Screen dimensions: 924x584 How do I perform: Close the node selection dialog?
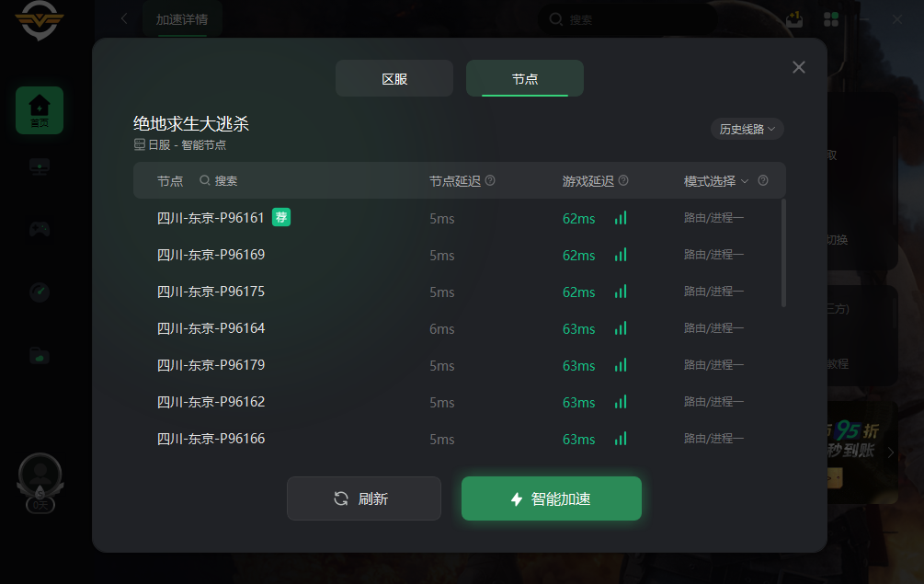point(799,67)
